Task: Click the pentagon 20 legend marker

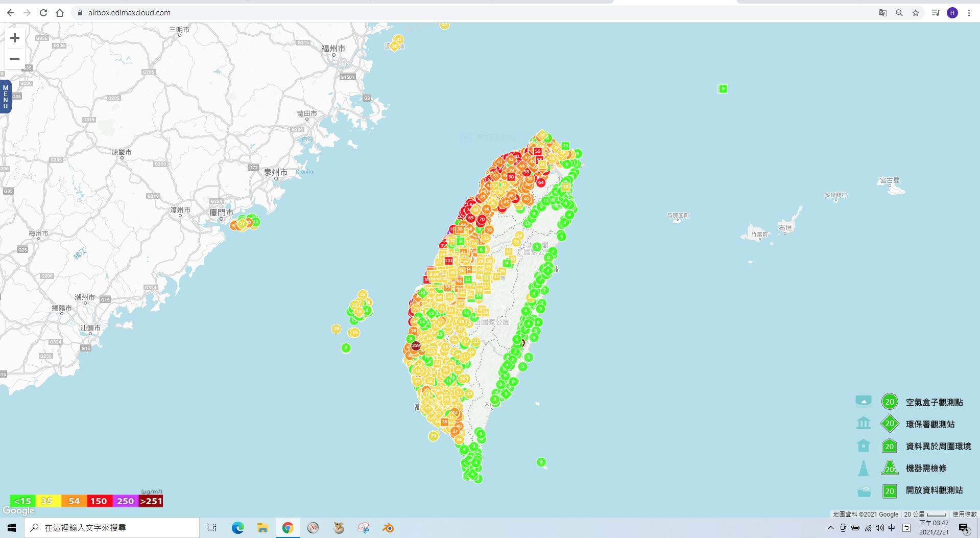Action: point(890,446)
